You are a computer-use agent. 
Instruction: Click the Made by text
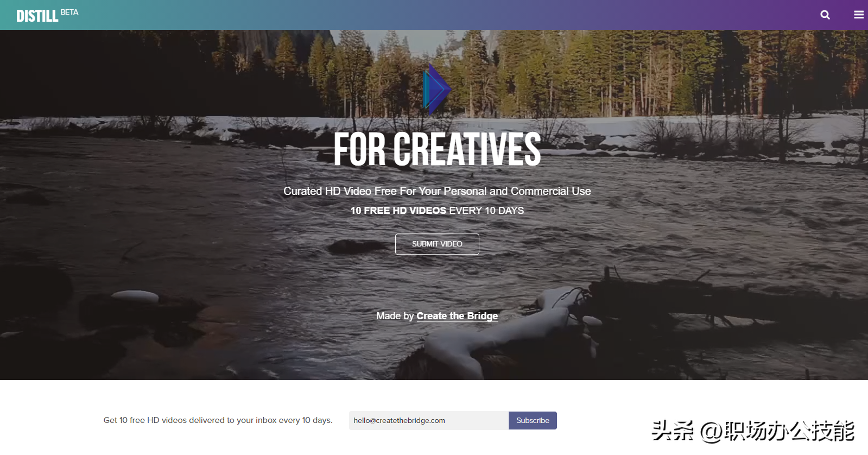[x=395, y=316]
